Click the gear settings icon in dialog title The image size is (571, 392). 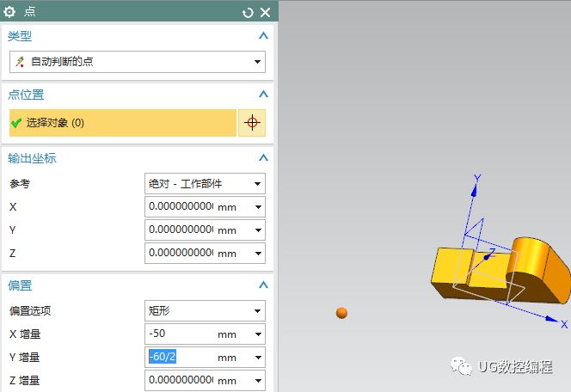click(10, 11)
